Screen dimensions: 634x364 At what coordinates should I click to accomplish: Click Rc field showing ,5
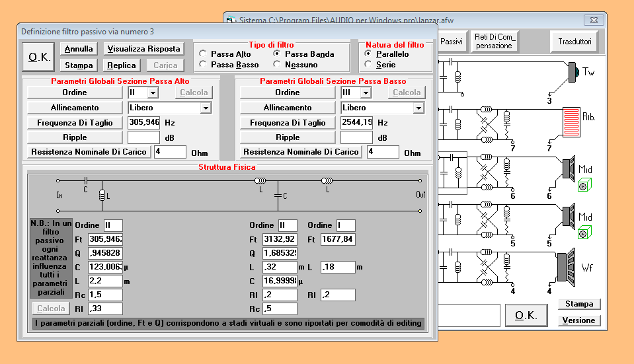(x=280, y=309)
